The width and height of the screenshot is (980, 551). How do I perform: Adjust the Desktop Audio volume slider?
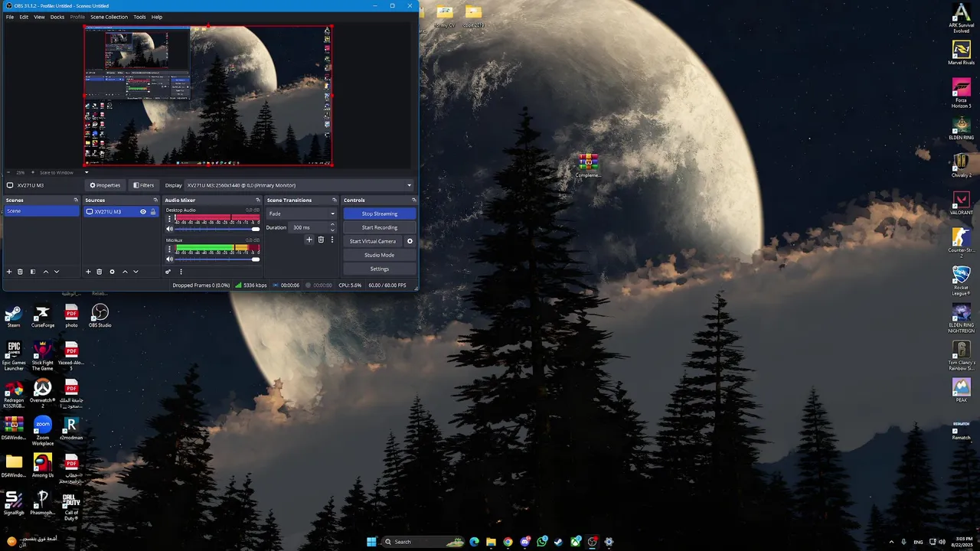(x=217, y=229)
